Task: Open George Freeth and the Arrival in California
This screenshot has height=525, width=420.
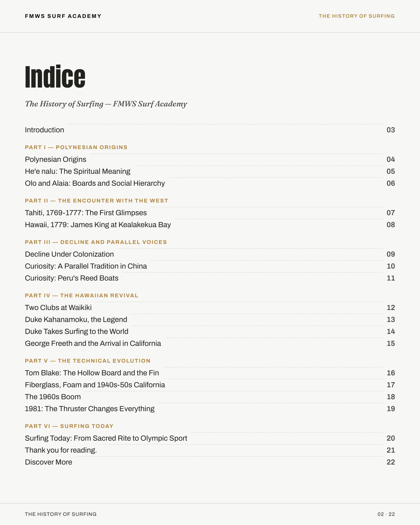Action: pos(210,344)
